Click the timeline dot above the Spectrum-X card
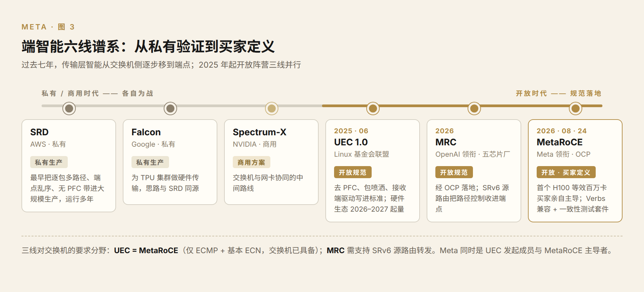 [272, 108]
